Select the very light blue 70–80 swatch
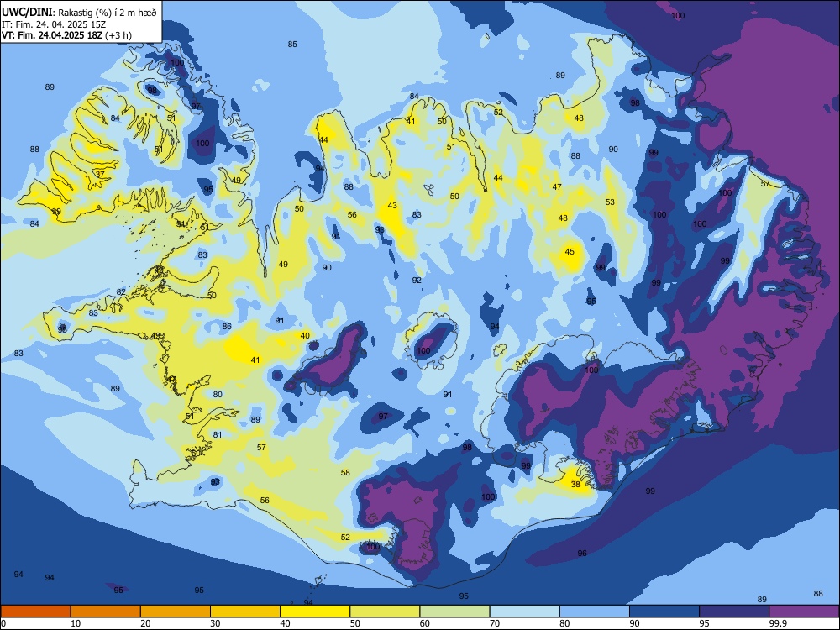This screenshot has width=840, height=630. click(524, 612)
